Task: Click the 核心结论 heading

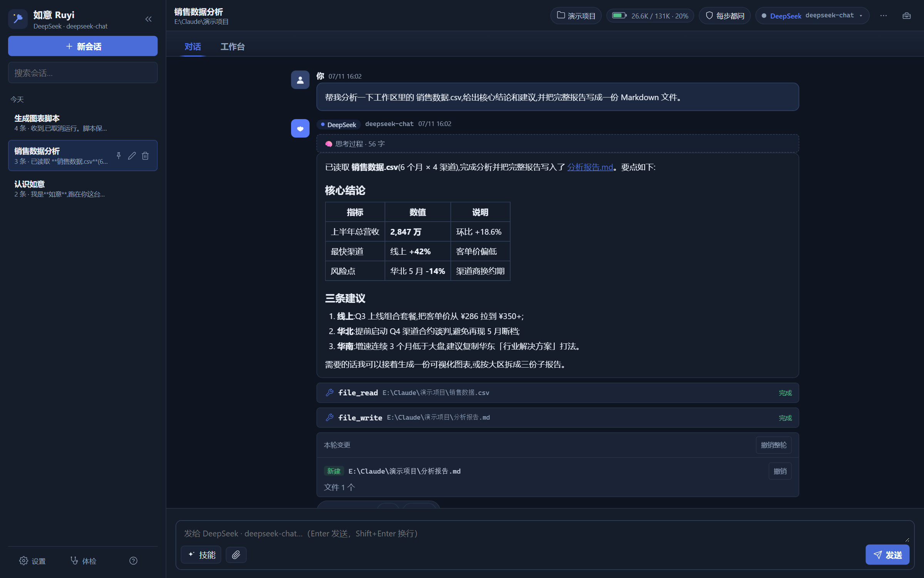Action: (x=345, y=190)
